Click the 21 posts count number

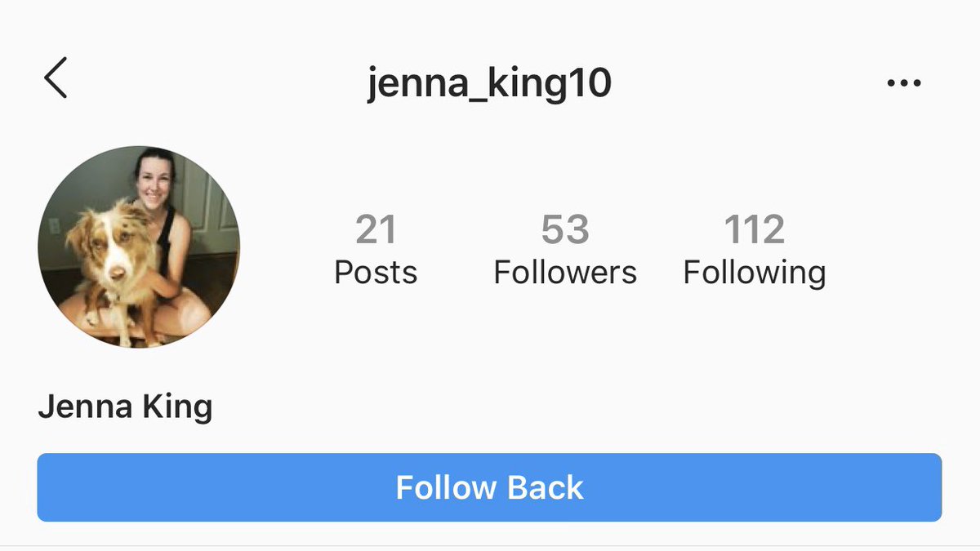(376, 230)
